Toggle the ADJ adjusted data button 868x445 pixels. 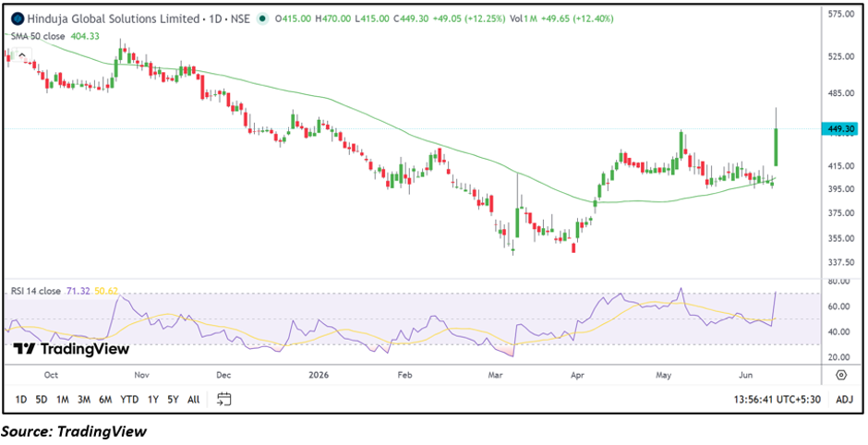click(x=844, y=399)
